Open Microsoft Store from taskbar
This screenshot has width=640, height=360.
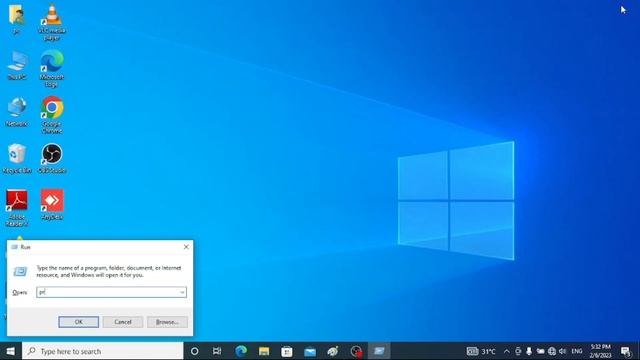coord(287,351)
